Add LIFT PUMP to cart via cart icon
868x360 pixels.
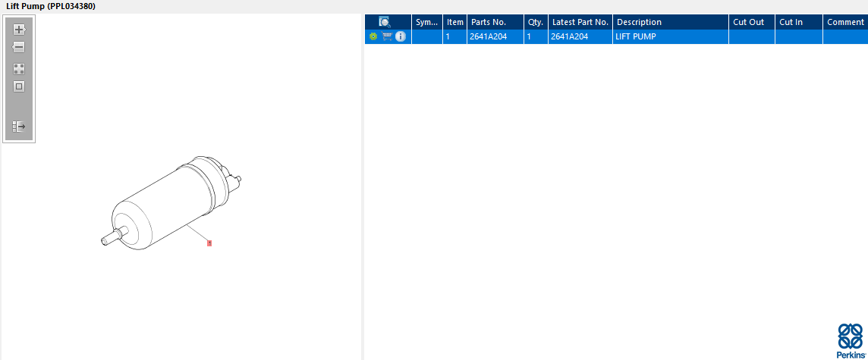388,36
